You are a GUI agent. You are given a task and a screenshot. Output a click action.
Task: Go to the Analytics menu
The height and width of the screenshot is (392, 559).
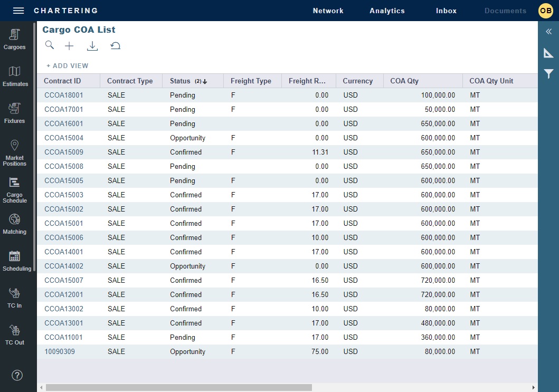(387, 11)
